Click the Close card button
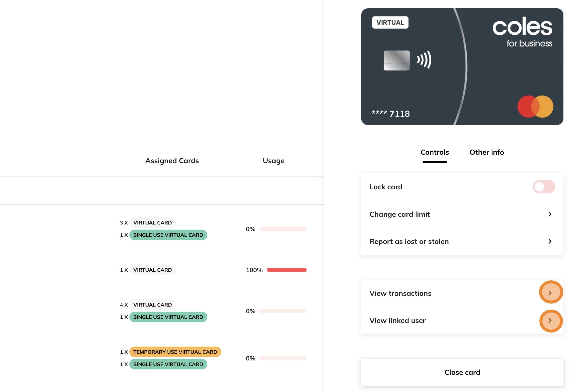 pyautogui.click(x=462, y=372)
